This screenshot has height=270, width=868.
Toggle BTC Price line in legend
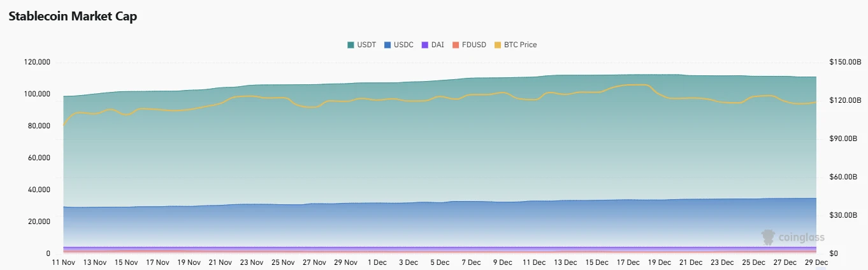point(520,45)
